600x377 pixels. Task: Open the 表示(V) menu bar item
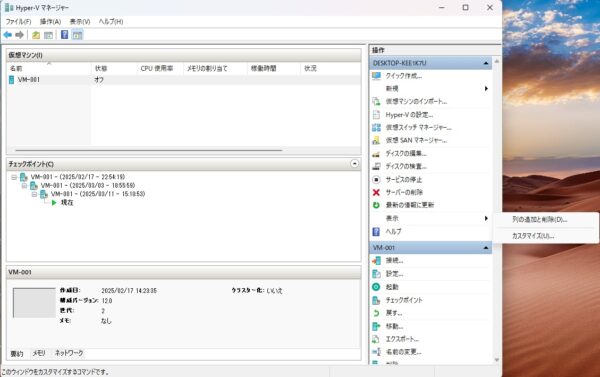coord(80,22)
